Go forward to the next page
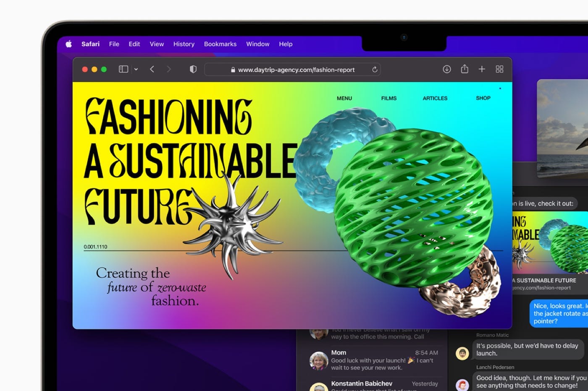Viewport: 588px width, 391px height. point(169,69)
